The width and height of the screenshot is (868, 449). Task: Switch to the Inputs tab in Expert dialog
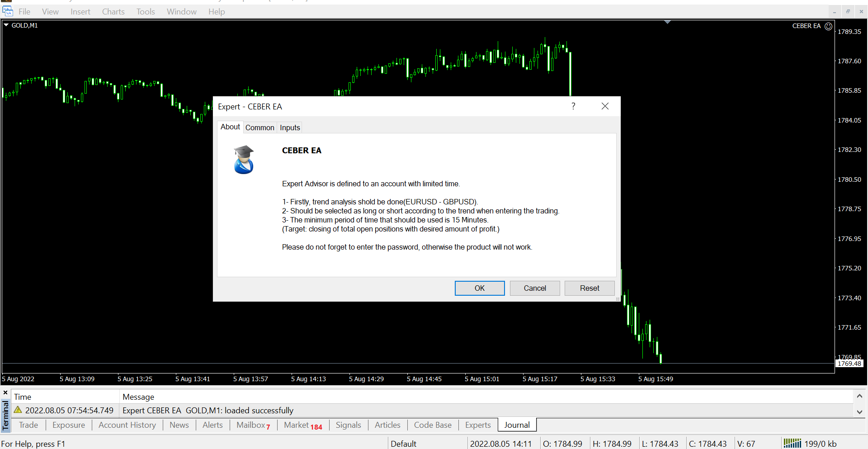click(290, 128)
